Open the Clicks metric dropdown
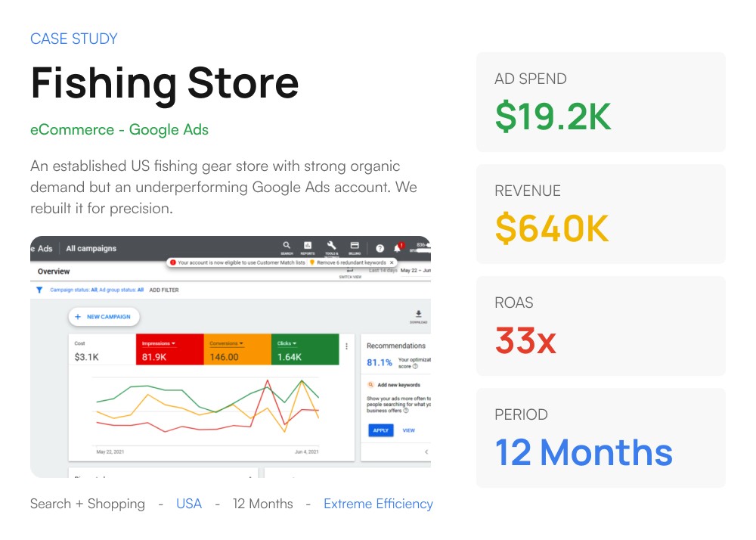 coord(287,343)
